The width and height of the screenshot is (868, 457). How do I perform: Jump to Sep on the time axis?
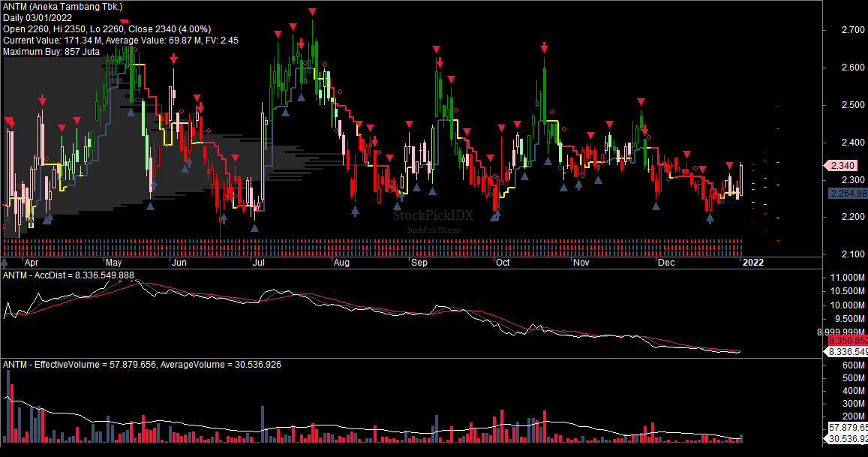[419, 262]
